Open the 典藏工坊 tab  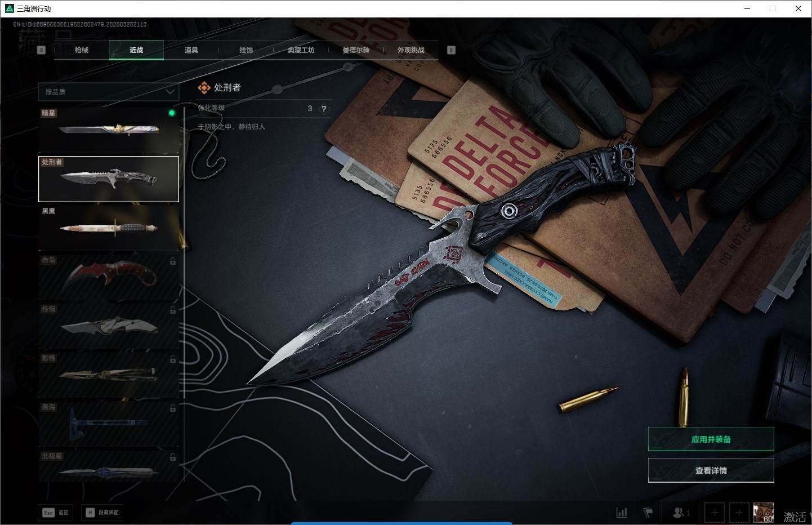coord(301,50)
